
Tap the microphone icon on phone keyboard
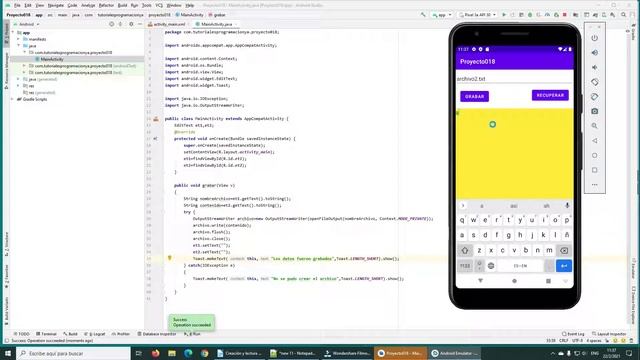click(567, 206)
